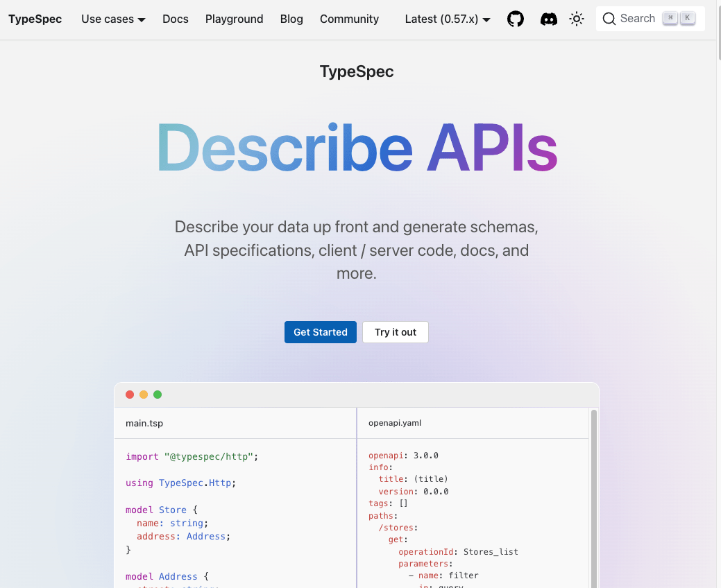
Task: Click the "operationId: Stores_list" line
Action: 458,552
